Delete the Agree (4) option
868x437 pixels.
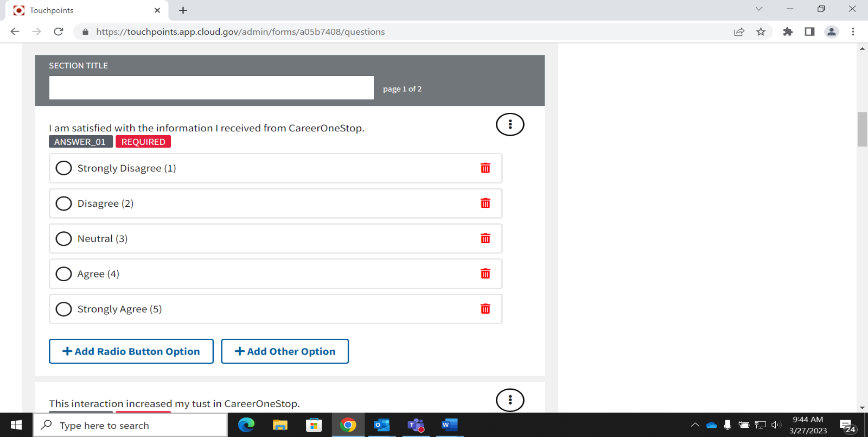[x=485, y=274]
